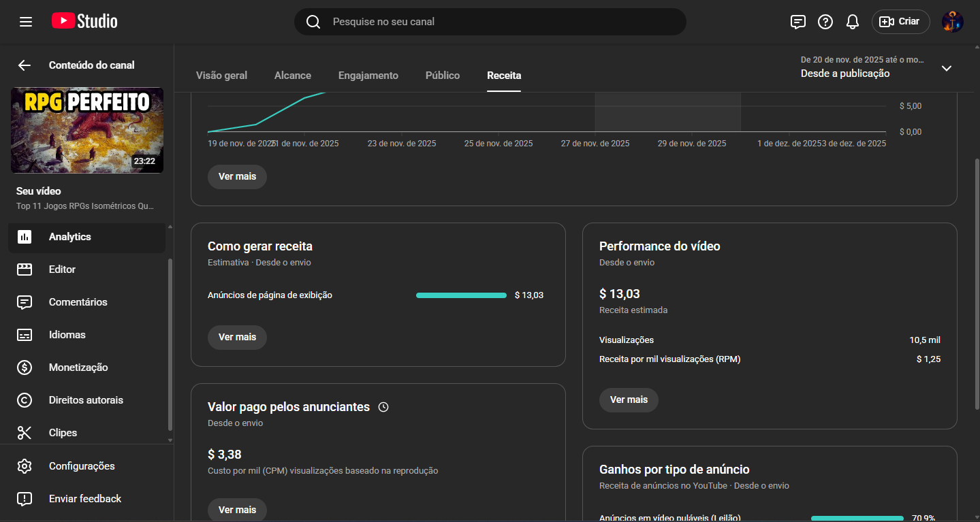Open the notifications bell
The width and height of the screenshot is (980, 522).
pos(853,22)
